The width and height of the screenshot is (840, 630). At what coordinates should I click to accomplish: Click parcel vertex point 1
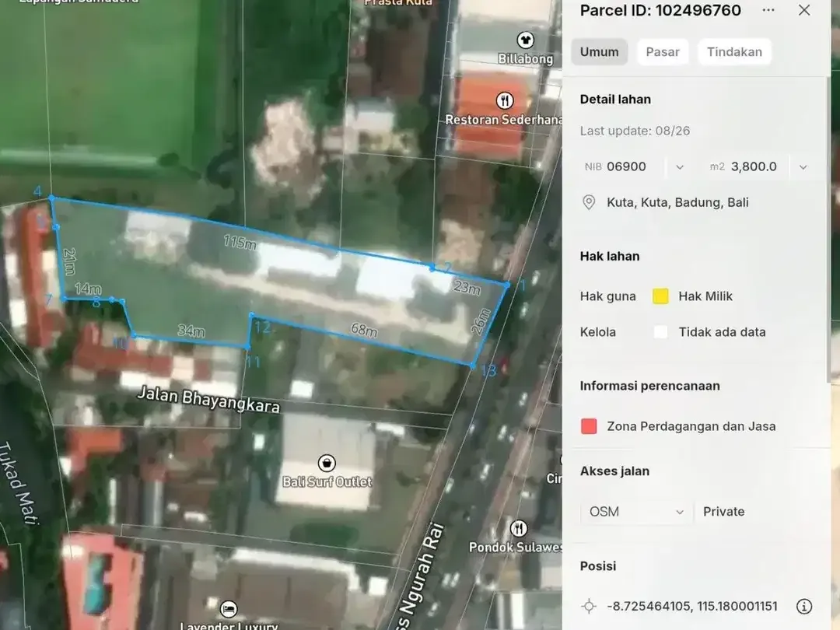click(x=507, y=285)
